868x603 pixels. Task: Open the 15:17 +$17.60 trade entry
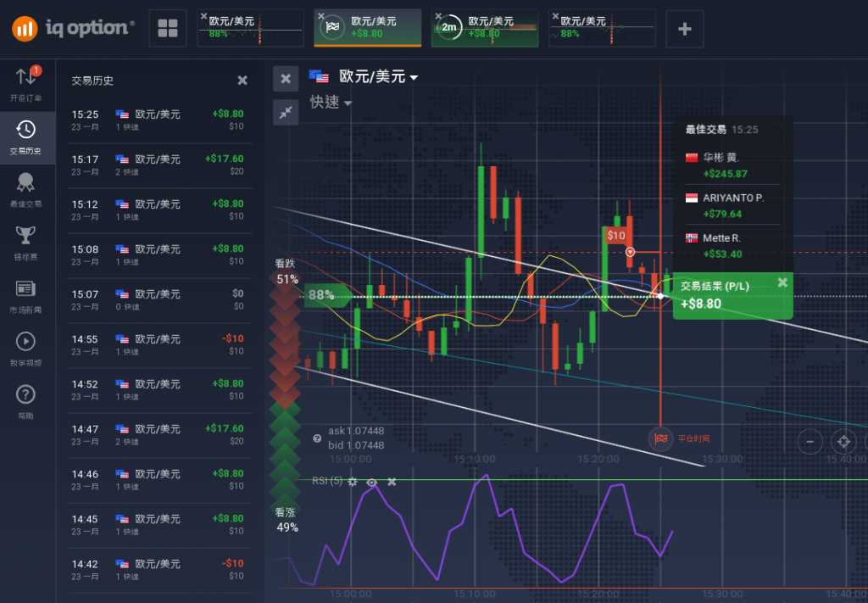pos(160,165)
